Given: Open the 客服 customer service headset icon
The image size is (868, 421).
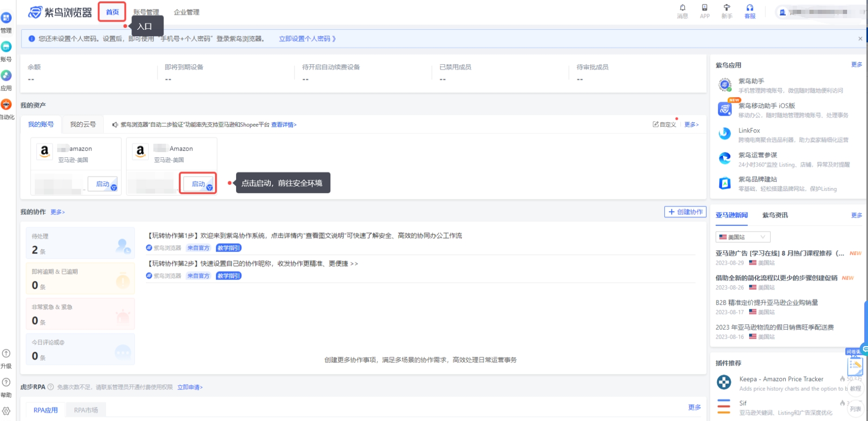Looking at the screenshot, I should [750, 8].
